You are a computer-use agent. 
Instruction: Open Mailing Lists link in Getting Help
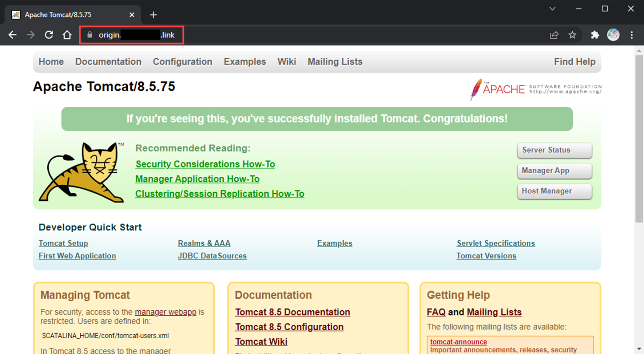click(x=494, y=312)
